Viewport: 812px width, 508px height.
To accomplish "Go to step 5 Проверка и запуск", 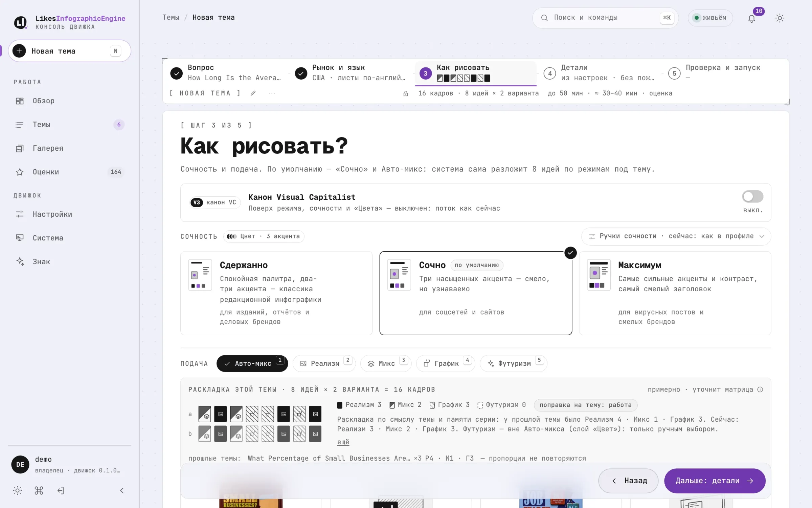I will click(x=724, y=73).
